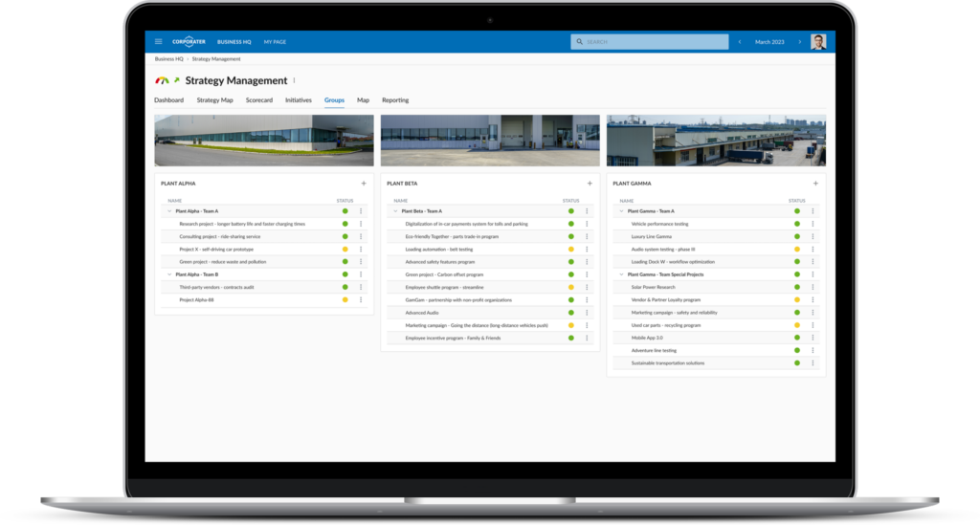
Task: Click yellow status dot for Audio system testing
Action: pyautogui.click(x=797, y=249)
